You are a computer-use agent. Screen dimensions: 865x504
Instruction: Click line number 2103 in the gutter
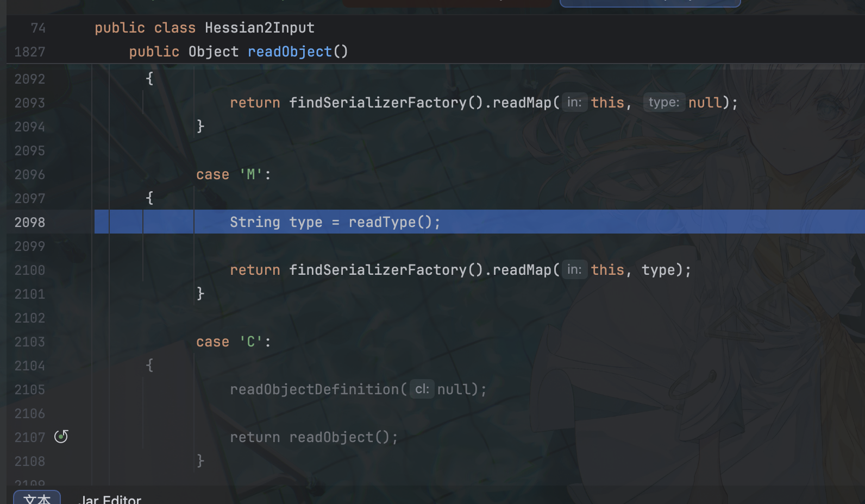pyautogui.click(x=30, y=342)
